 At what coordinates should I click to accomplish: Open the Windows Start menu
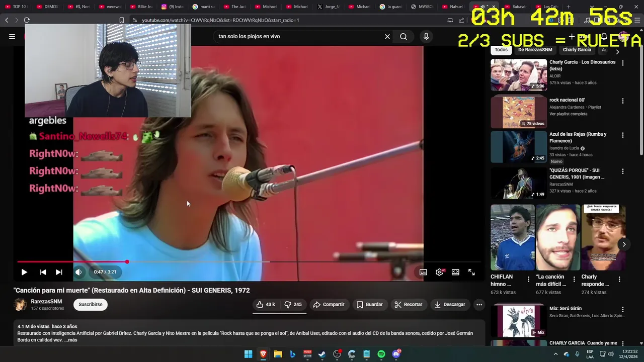point(249,354)
